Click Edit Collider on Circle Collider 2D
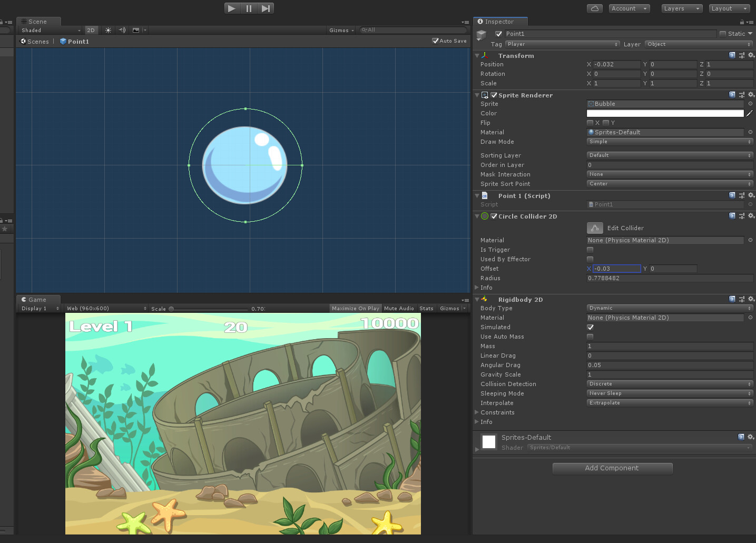Viewport: 756px width, 543px height. [x=594, y=228]
